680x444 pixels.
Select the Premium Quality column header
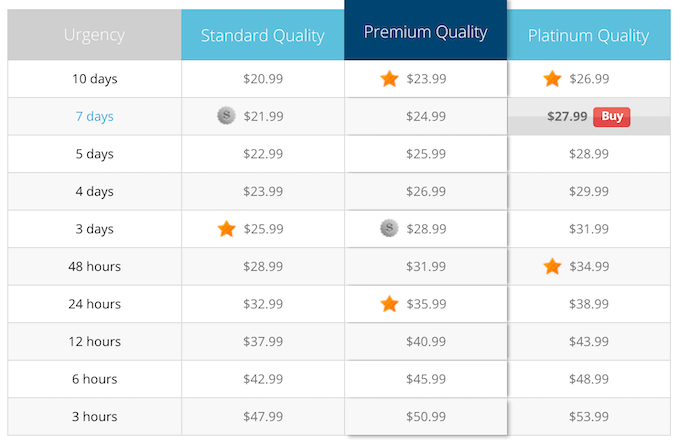pos(426,32)
